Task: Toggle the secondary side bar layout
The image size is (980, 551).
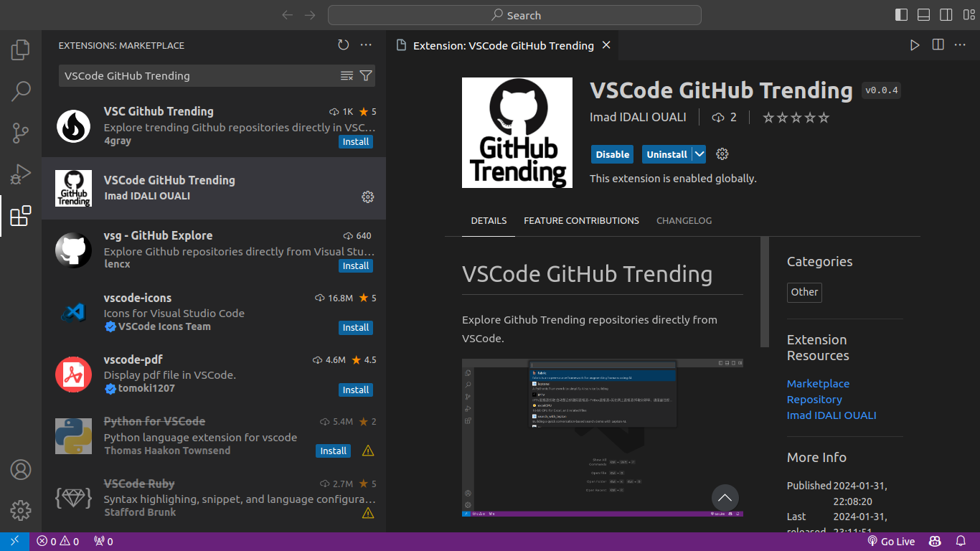Action: (x=946, y=15)
